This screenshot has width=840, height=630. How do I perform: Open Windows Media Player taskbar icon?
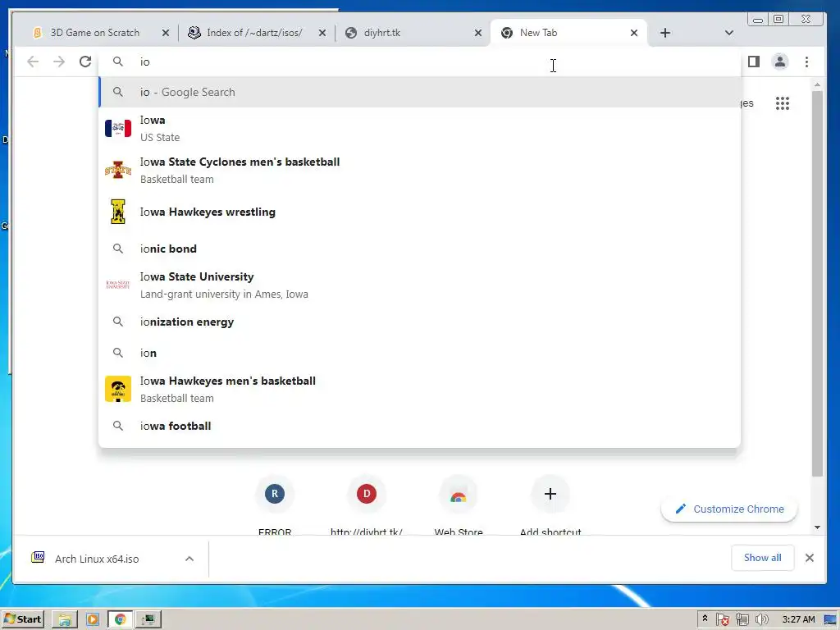(92, 619)
